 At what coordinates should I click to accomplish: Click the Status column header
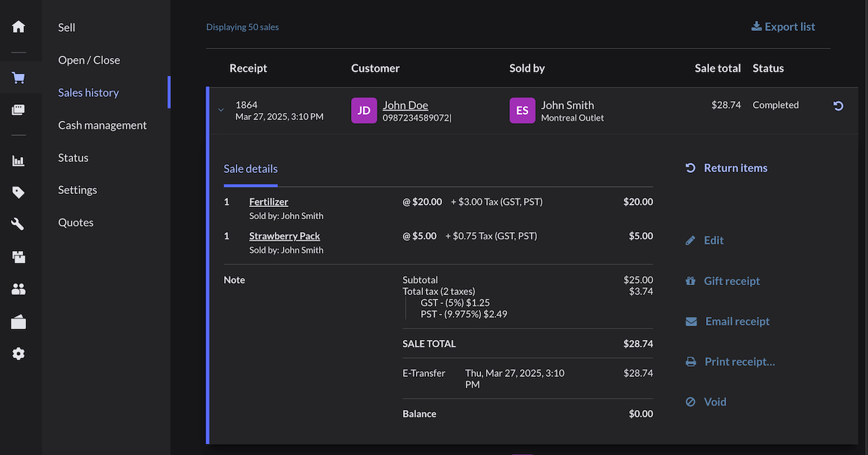coord(768,68)
